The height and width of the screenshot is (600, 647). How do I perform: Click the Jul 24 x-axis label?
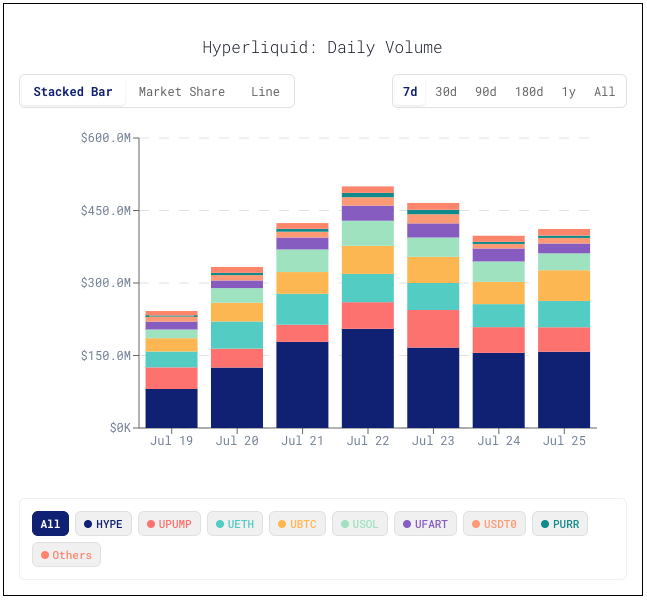tap(498, 441)
